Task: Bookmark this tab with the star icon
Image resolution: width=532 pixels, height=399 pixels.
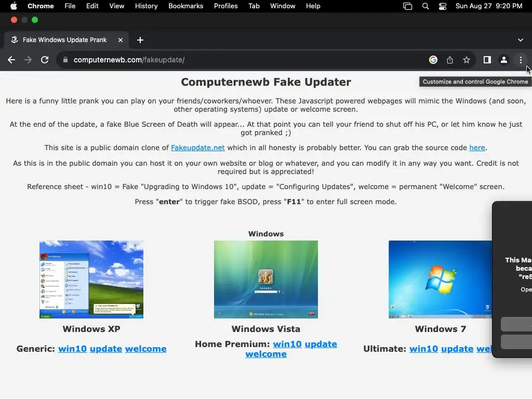Action: point(467,60)
